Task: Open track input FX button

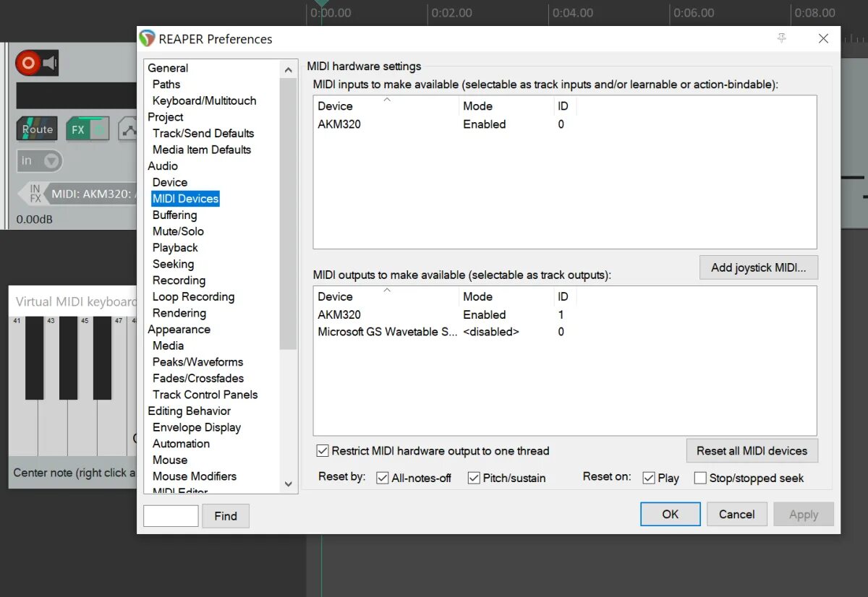Action: tap(34, 194)
